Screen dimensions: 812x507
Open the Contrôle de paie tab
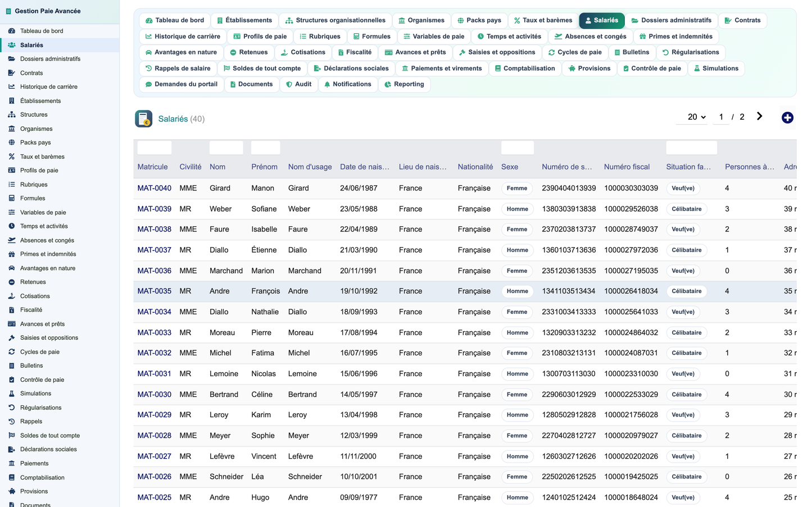pyautogui.click(x=652, y=68)
